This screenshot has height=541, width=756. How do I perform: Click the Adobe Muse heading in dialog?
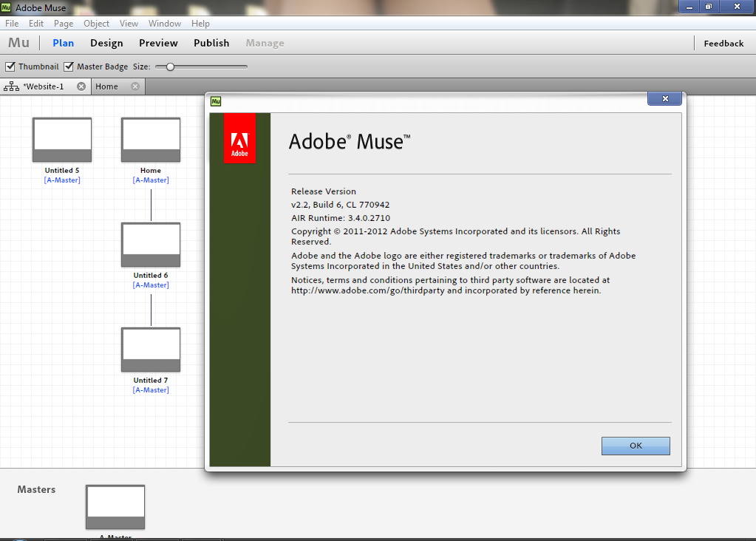(x=350, y=142)
